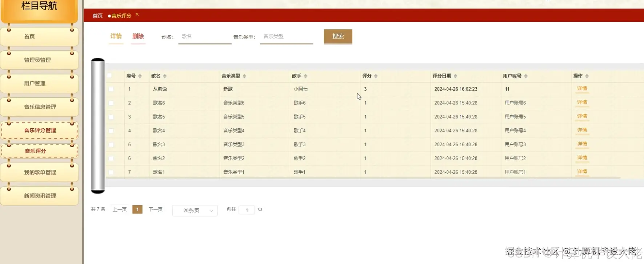Focus the 音乐类型 search input field
Image resolution: width=644 pixels, height=264 pixels.
[287, 37]
